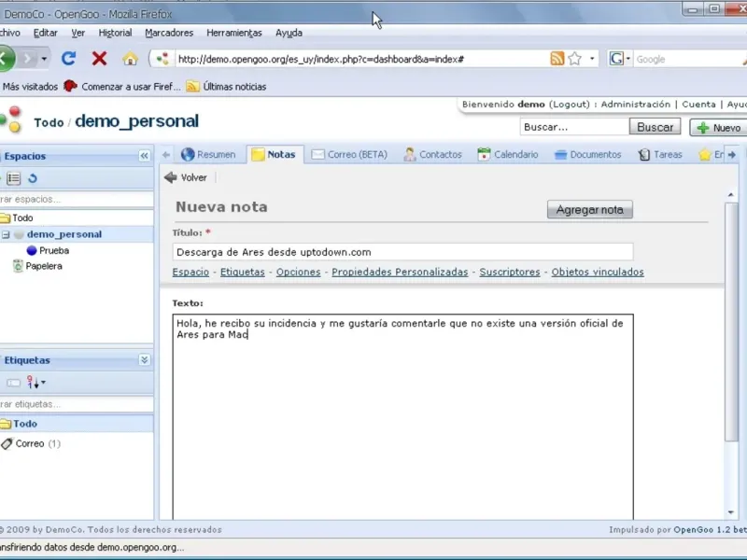Focus the Buscar... search field
Image resolution: width=747 pixels, height=560 pixels.
(574, 127)
